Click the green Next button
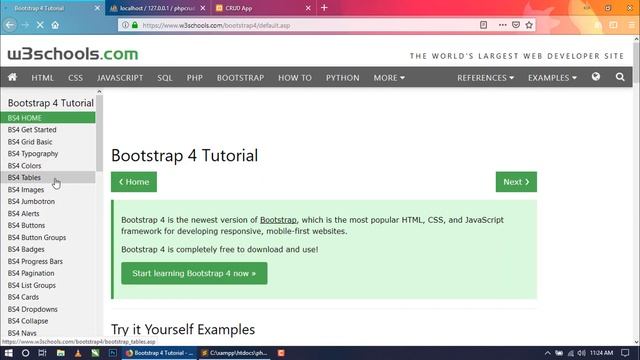640x360 pixels. click(x=516, y=182)
